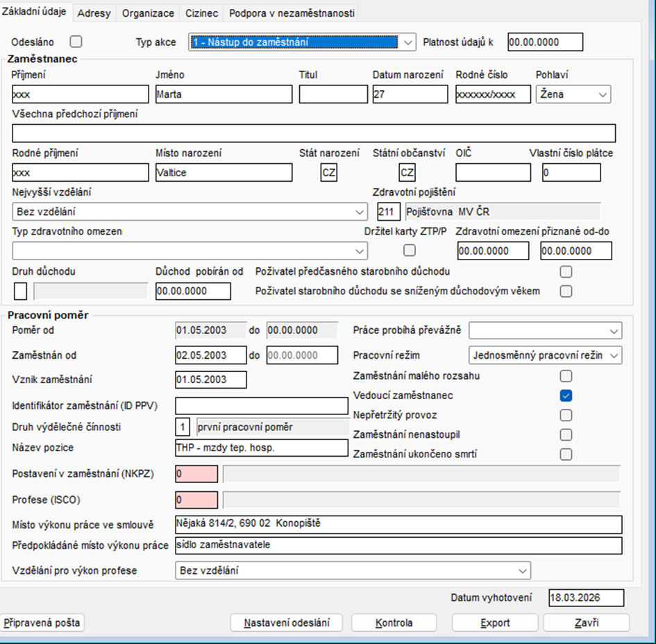
Task: Select the Cizinec tab
Action: click(x=201, y=13)
